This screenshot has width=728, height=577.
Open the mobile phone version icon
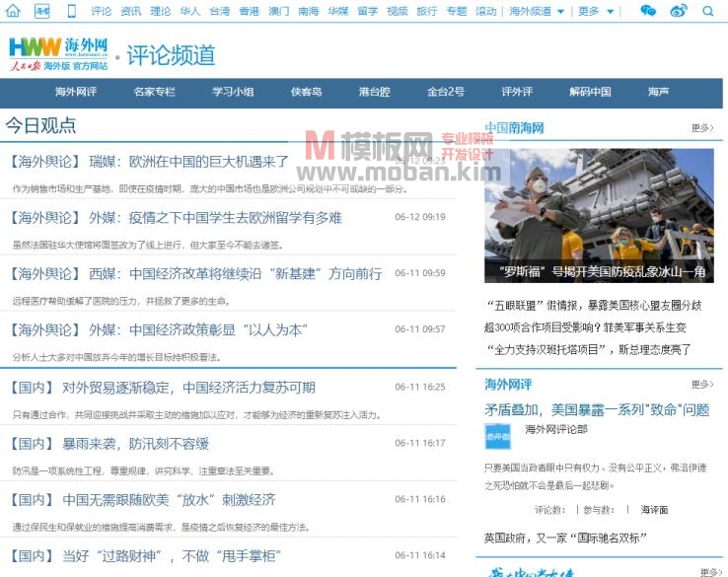pyautogui.click(x=71, y=11)
